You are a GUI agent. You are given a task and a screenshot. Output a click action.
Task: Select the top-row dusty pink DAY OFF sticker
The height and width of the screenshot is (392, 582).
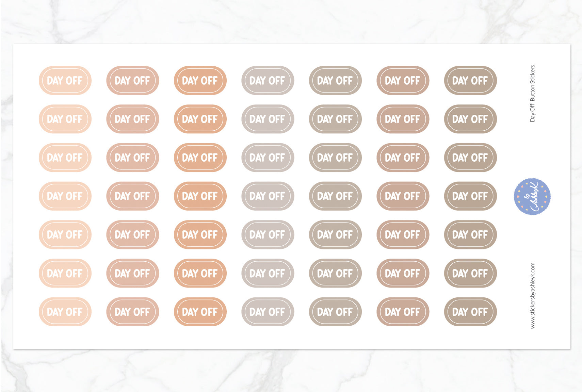tap(132, 81)
